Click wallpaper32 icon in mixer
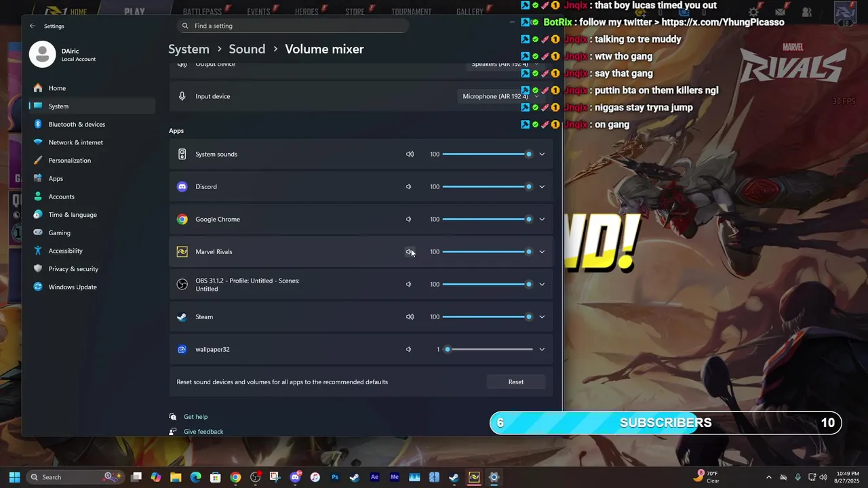868x488 pixels. point(182,349)
